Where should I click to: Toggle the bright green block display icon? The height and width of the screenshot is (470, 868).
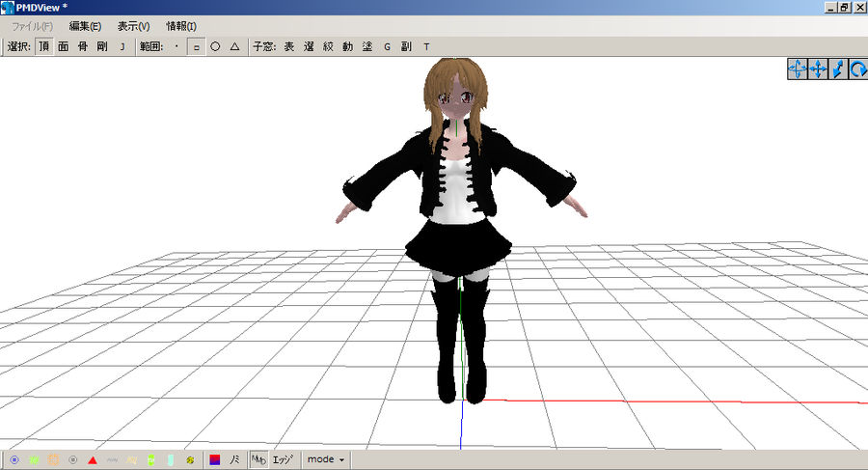tap(150, 460)
